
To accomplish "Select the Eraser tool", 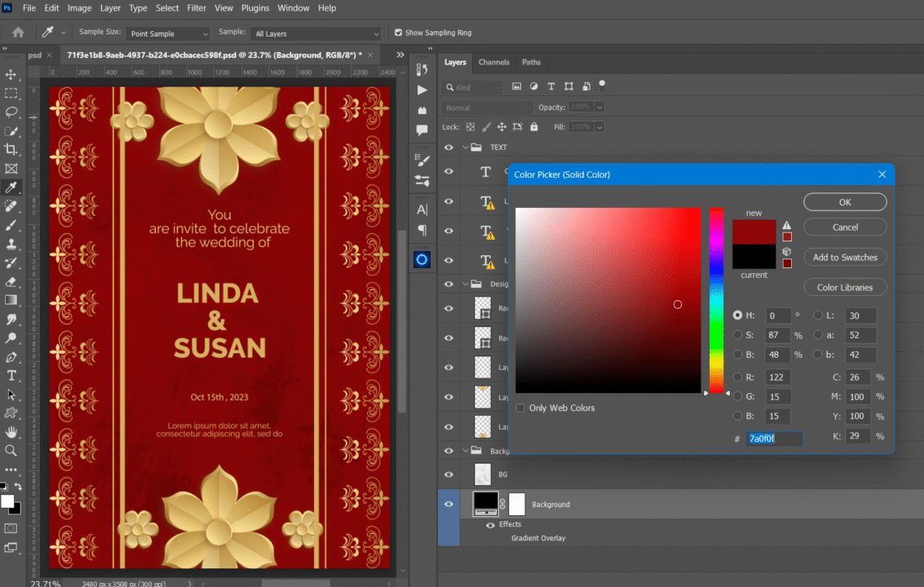I will click(x=11, y=281).
